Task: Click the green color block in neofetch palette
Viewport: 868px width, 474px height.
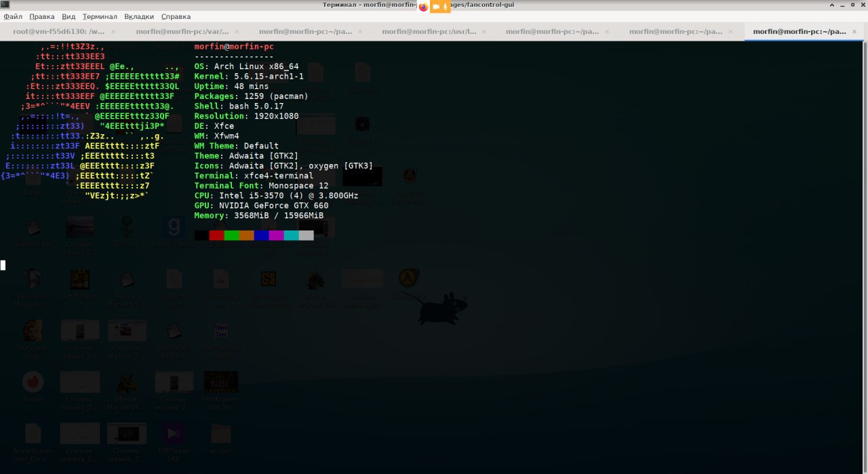Action: pyautogui.click(x=231, y=235)
